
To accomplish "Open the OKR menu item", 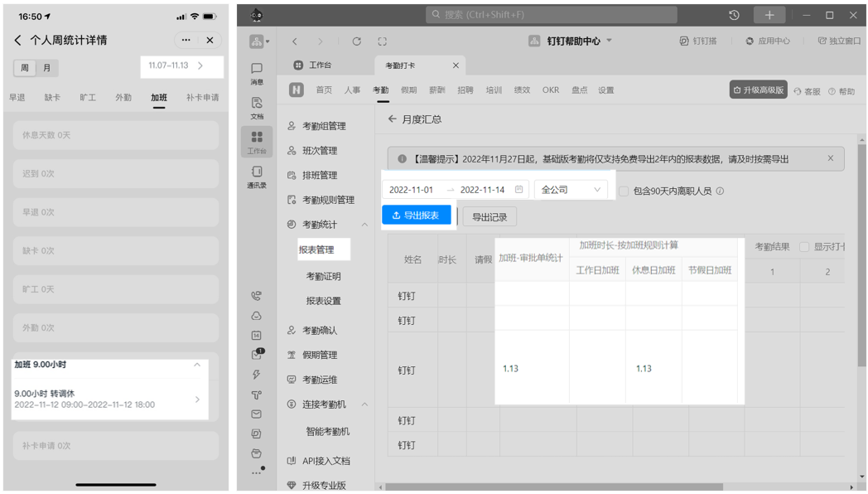I will coord(551,90).
